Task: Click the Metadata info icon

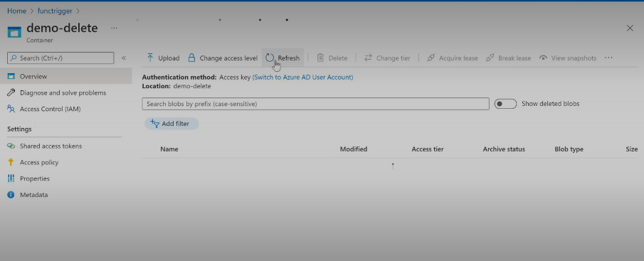Action: (x=11, y=195)
